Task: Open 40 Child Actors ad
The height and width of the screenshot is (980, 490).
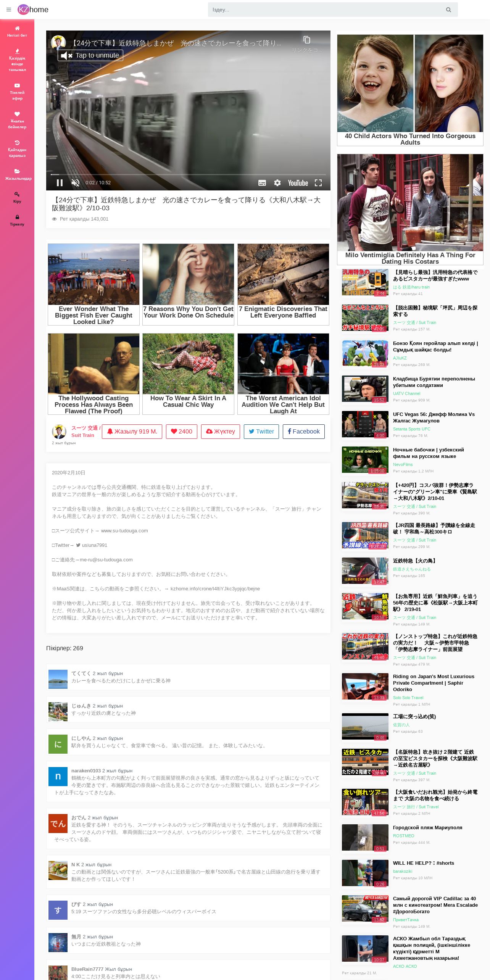Action: click(x=410, y=90)
